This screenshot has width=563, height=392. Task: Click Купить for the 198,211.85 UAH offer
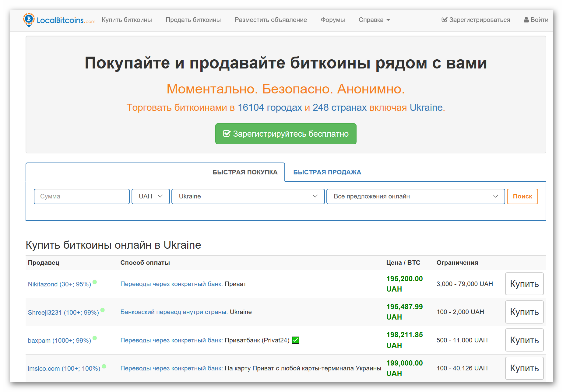point(524,340)
